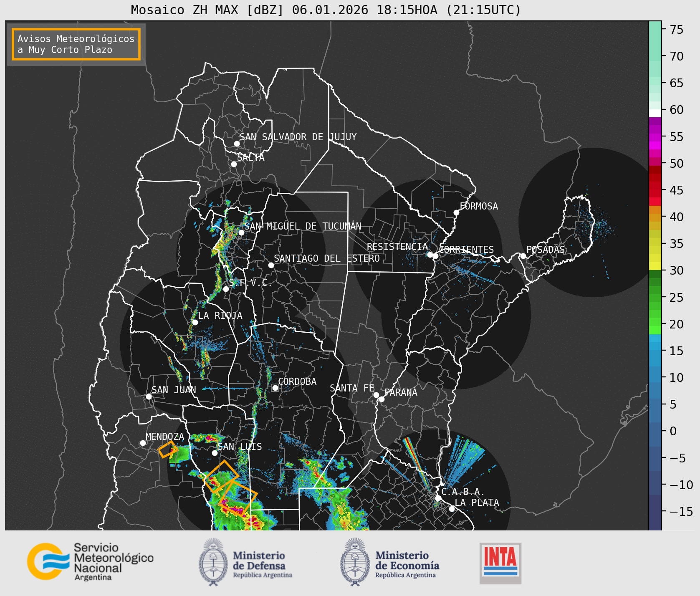Click the 'SAN LUIS' city label
Viewport: 700px width, 596px height.
240,447
